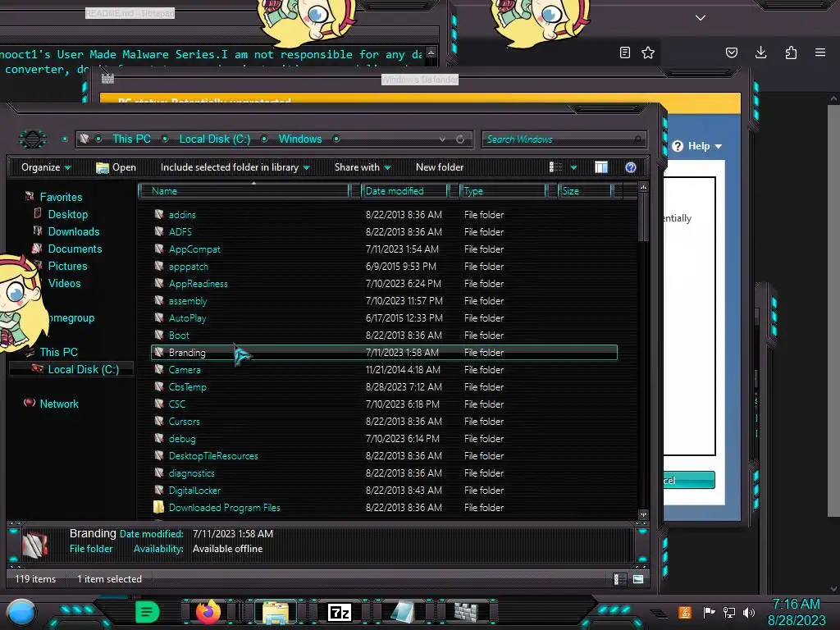Viewport: 840px width, 630px height.
Task: Select Local Disk (C:) in navigation pane
Action: pyautogui.click(x=83, y=369)
